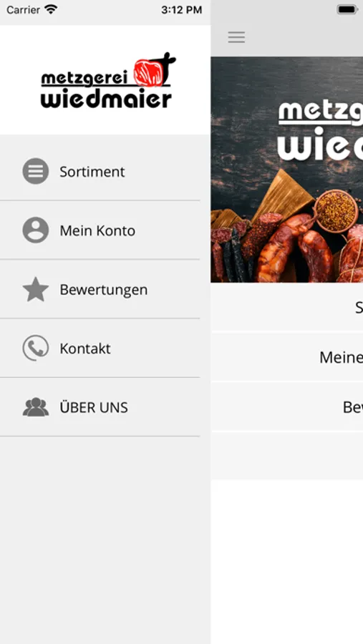Click the sausage banner image

click(287, 170)
